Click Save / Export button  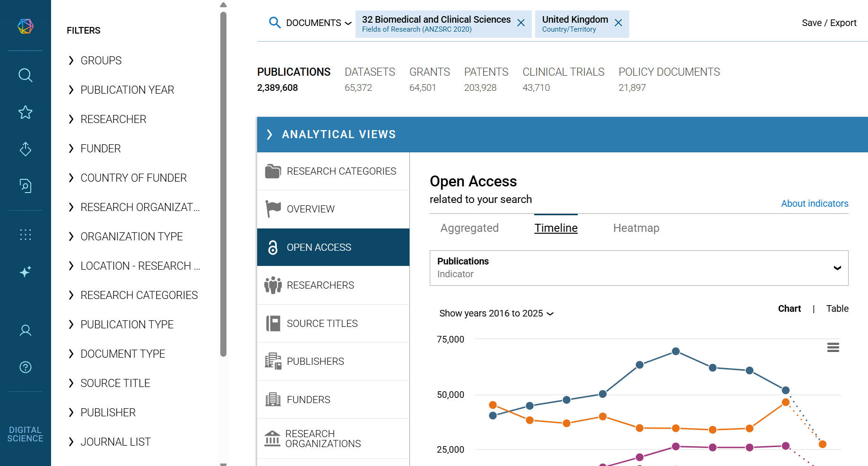[x=829, y=23]
